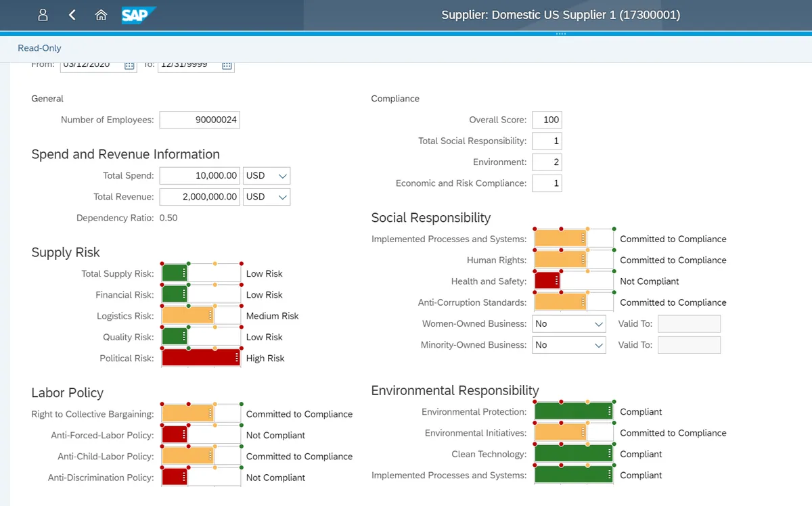Click the Environmental Responsibility heading
Viewport: 812px width, 506px height.
click(x=455, y=390)
